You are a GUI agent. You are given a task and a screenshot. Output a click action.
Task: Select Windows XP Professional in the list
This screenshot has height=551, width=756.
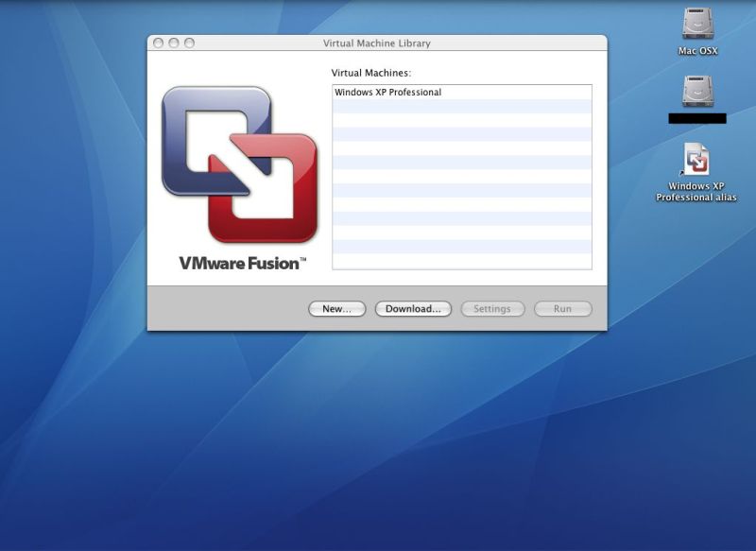[462, 92]
